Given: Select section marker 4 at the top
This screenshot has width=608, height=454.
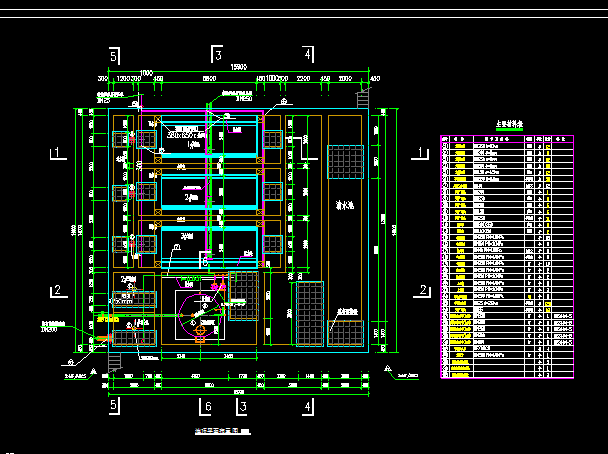Looking at the screenshot, I should [x=308, y=54].
